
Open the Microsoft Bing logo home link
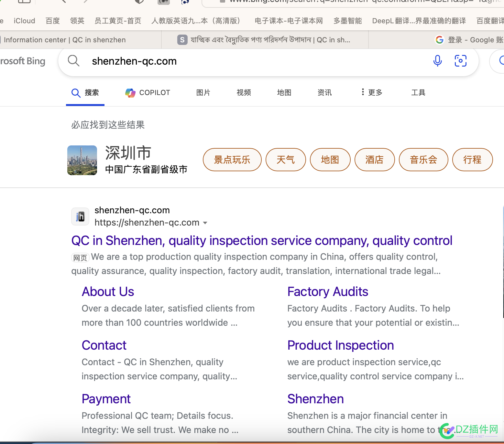[23, 61]
